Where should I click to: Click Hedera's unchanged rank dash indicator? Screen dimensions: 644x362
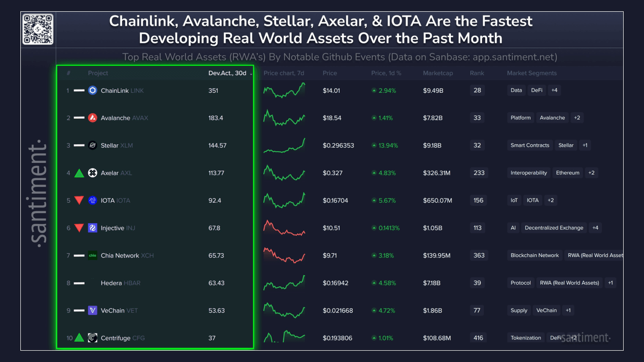pyautogui.click(x=79, y=283)
